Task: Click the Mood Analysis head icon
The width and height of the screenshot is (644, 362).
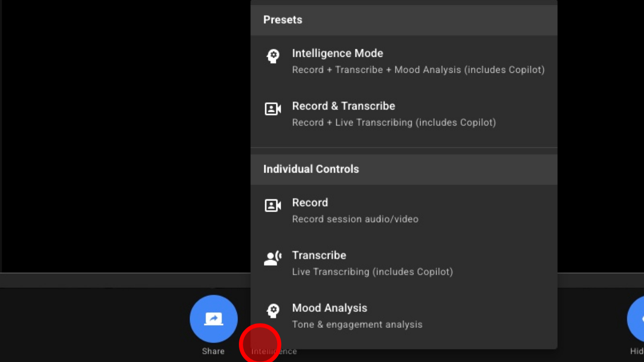Action: coord(273,311)
